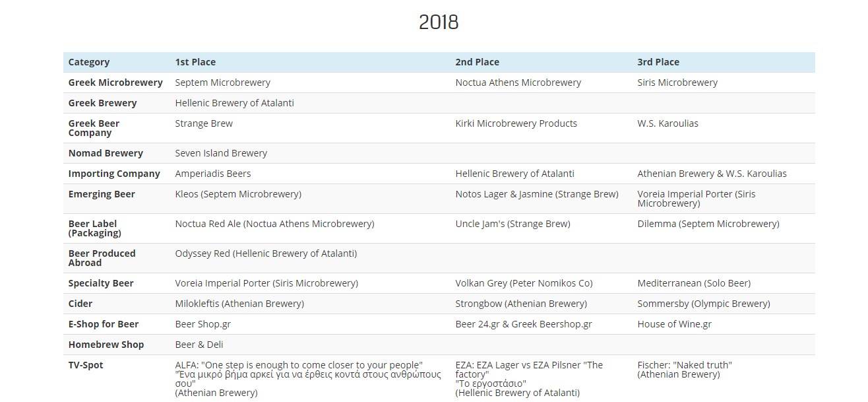
Task: Click the Greek Microbrewery category cell
Action: (x=115, y=83)
